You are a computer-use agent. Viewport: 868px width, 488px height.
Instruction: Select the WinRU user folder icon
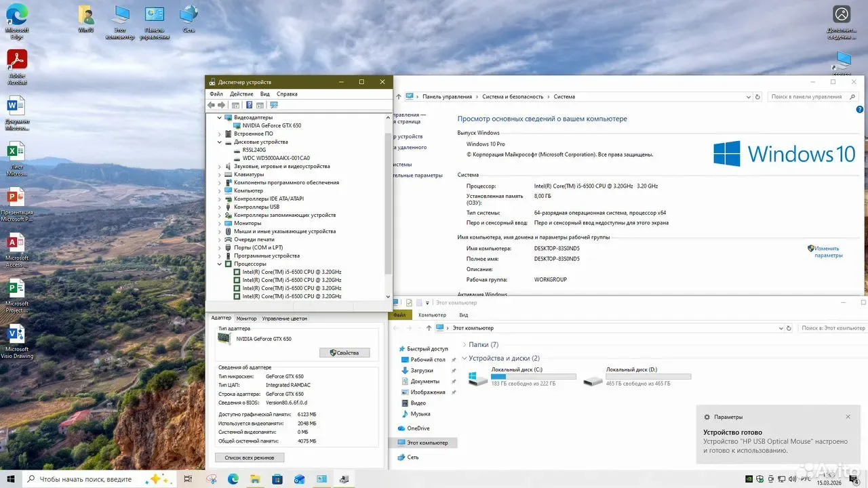tap(86, 19)
